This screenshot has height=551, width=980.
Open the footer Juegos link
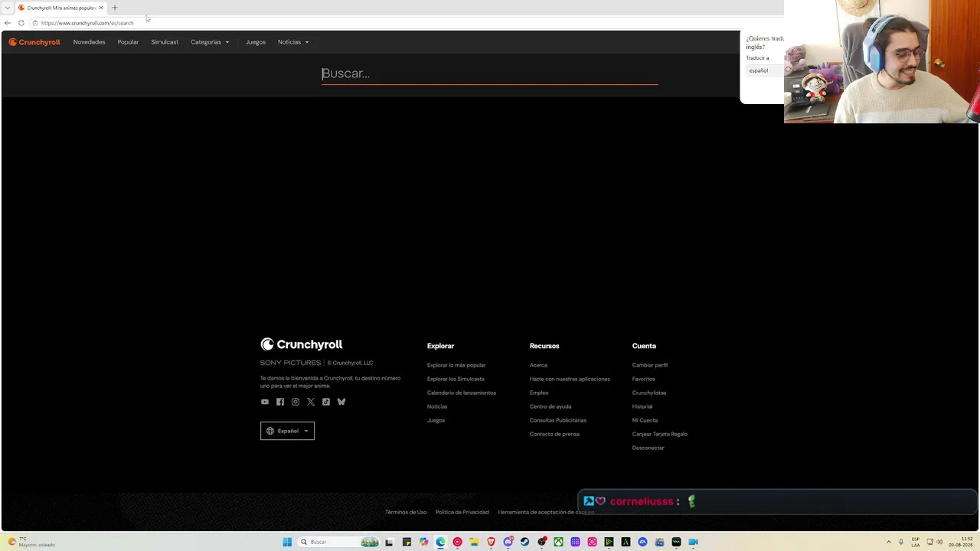coord(436,420)
